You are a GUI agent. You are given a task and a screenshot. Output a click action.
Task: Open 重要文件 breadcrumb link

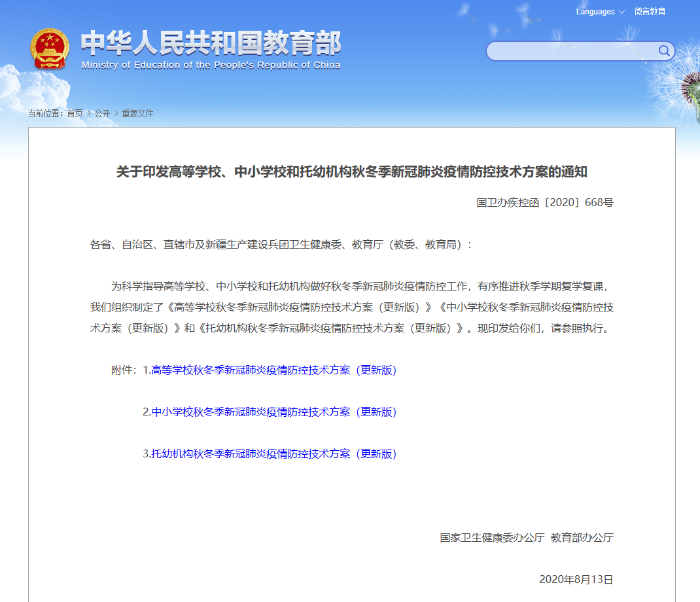(137, 113)
